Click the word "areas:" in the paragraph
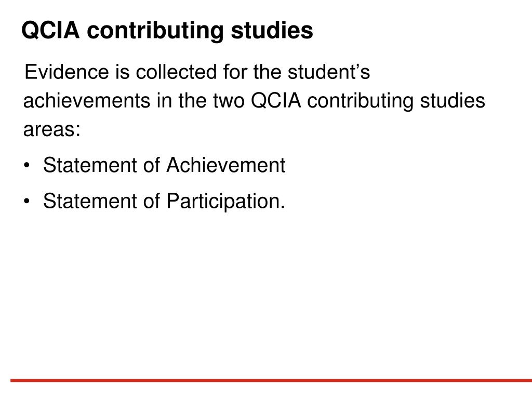Screen dimensions: 532x399 tap(52, 129)
